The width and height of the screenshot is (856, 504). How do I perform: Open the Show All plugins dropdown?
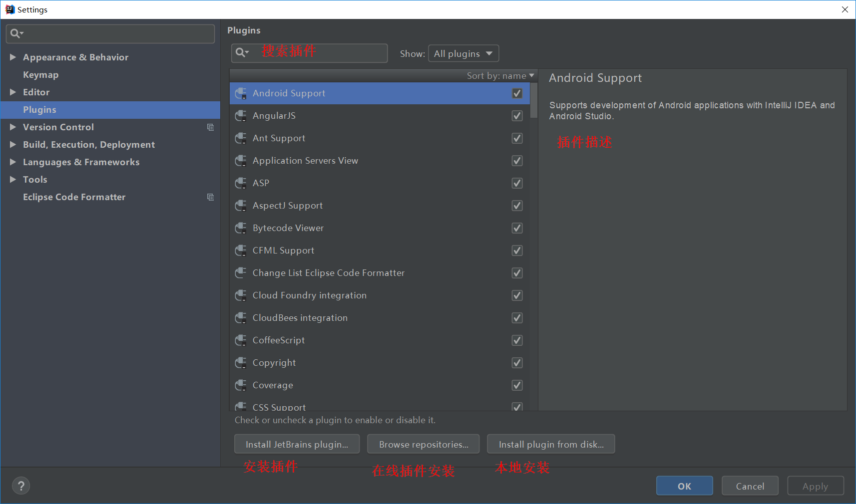coord(463,53)
